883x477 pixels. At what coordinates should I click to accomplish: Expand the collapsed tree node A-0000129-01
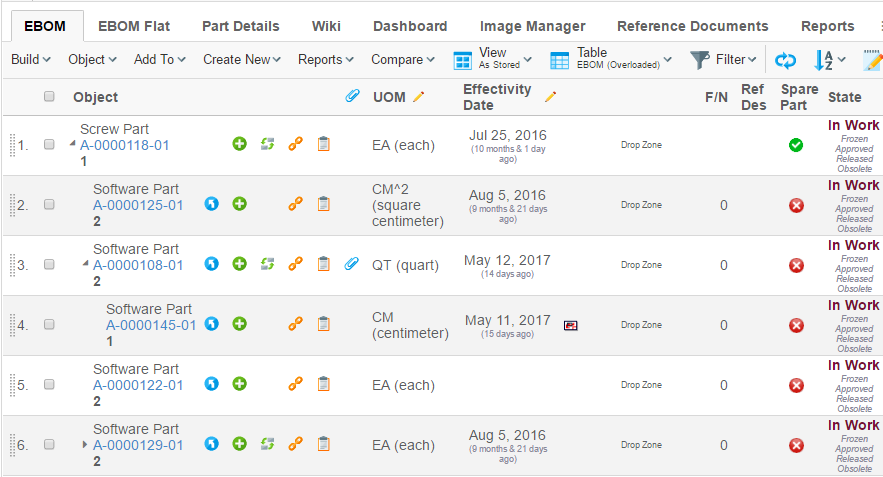point(85,444)
